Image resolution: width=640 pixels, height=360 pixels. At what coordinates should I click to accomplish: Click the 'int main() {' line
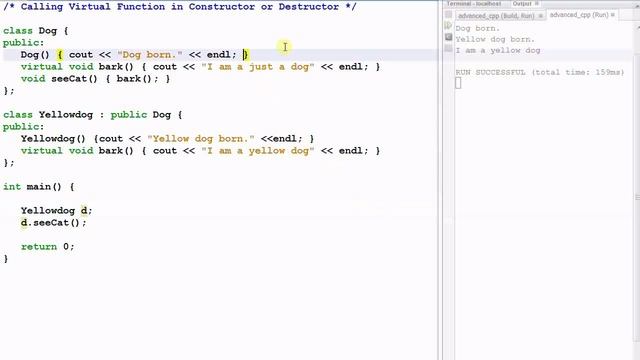tap(39, 187)
